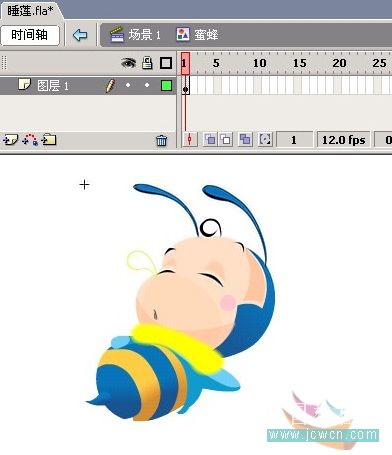The height and width of the screenshot is (455, 392).
Task: Enable edit multiple frames
Action: (245, 139)
